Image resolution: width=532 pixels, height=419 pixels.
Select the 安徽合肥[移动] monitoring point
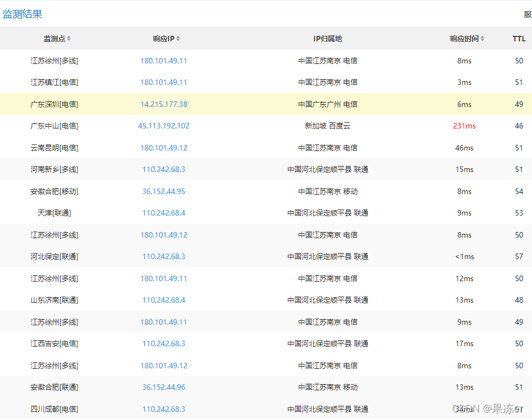coord(54,191)
